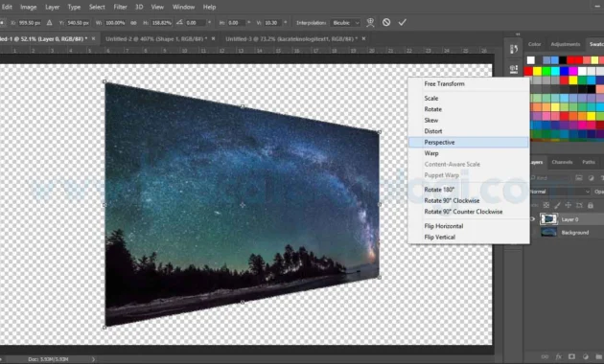Filter layers by adjustment icon
This screenshot has width=604, height=364.
click(592, 178)
